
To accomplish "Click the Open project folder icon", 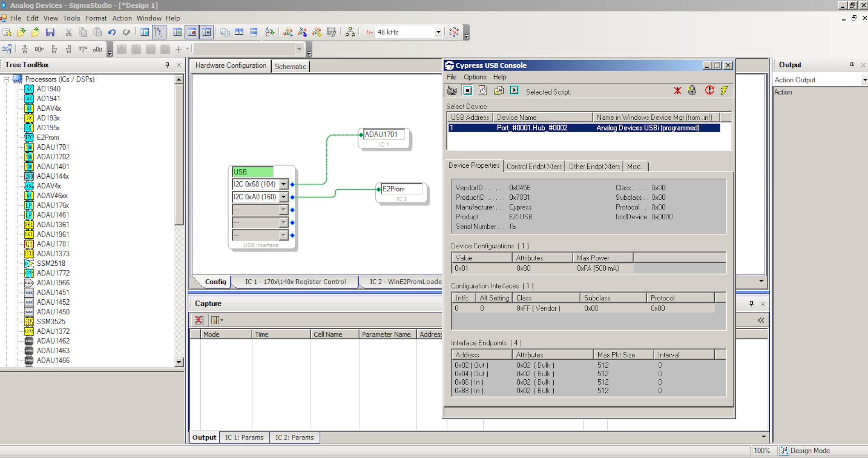I will pyautogui.click(x=21, y=32).
